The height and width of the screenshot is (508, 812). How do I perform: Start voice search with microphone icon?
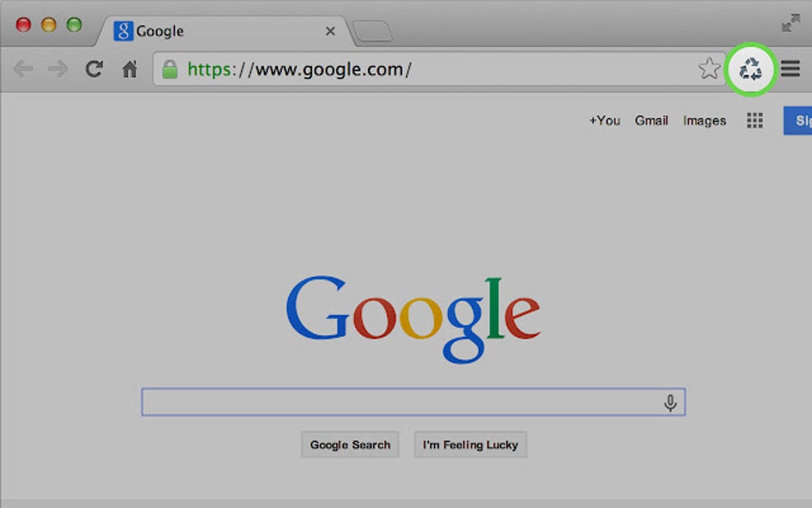pyautogui.click(x=670, y=402)
